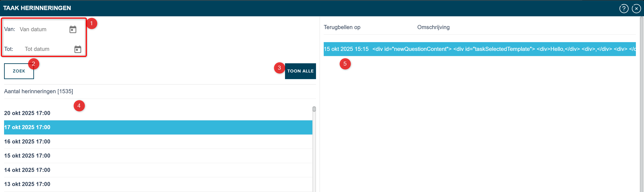Open the calendar picker for Van datum

[x=73, y=30]
